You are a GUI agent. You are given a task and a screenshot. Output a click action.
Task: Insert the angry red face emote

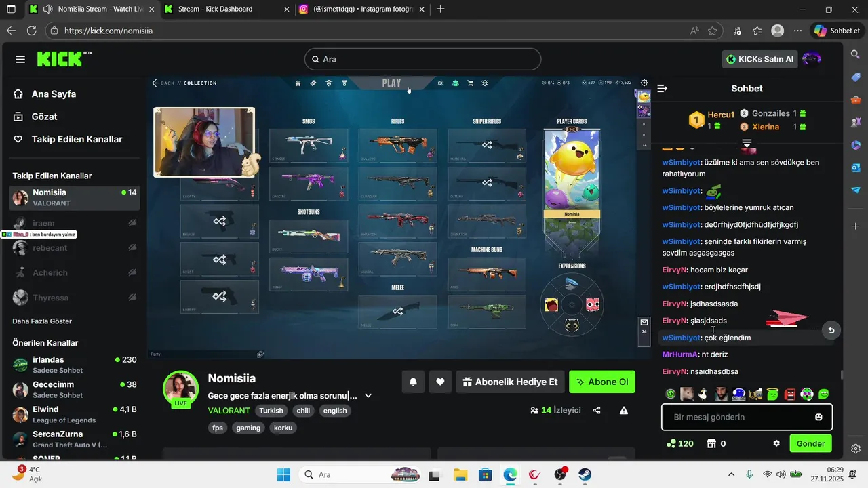tap(790, 394)
